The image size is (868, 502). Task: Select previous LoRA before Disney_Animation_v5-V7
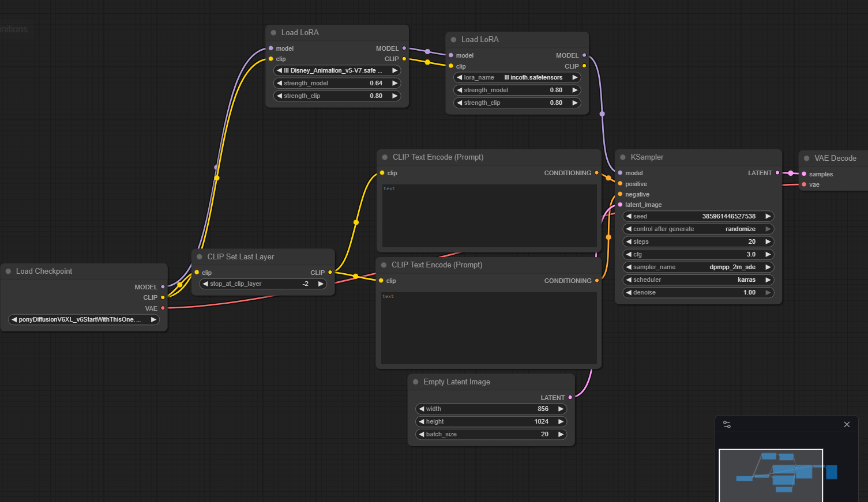click(279, 70)
